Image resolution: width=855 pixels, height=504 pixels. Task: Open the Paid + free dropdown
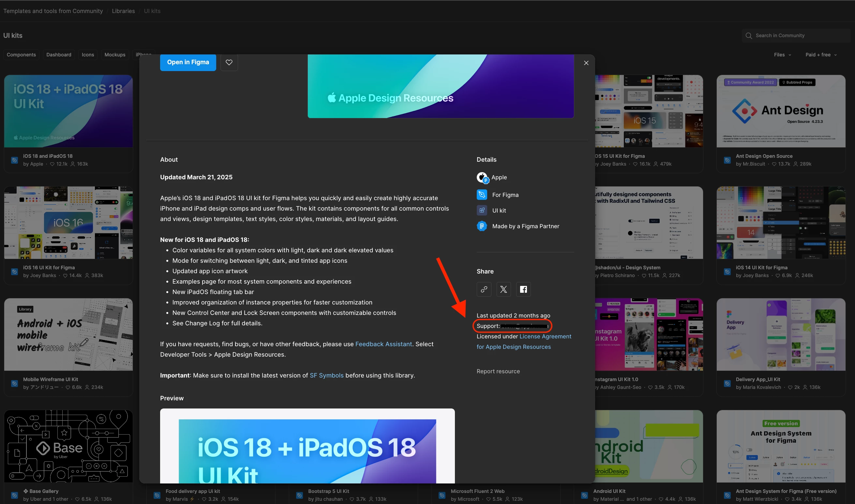(821, 55)
